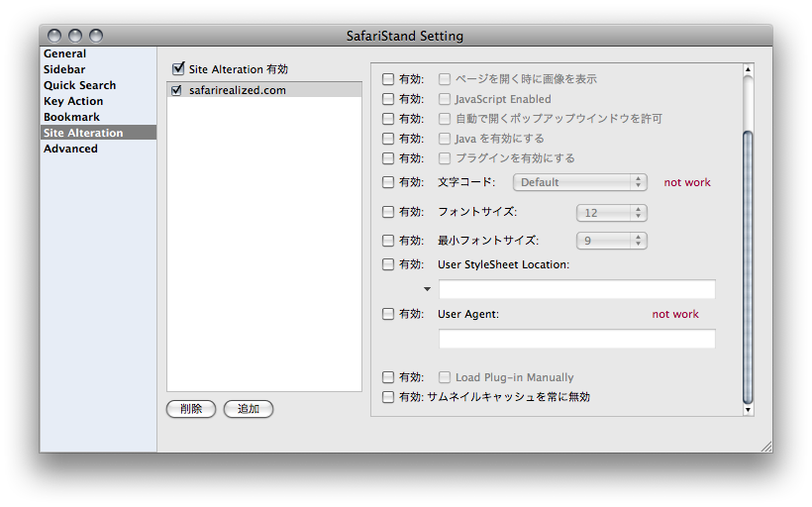This screenshot has width=812, height=507.
Task: Enable 有効 for User Agent row
Action: click(x=388, y=314)
